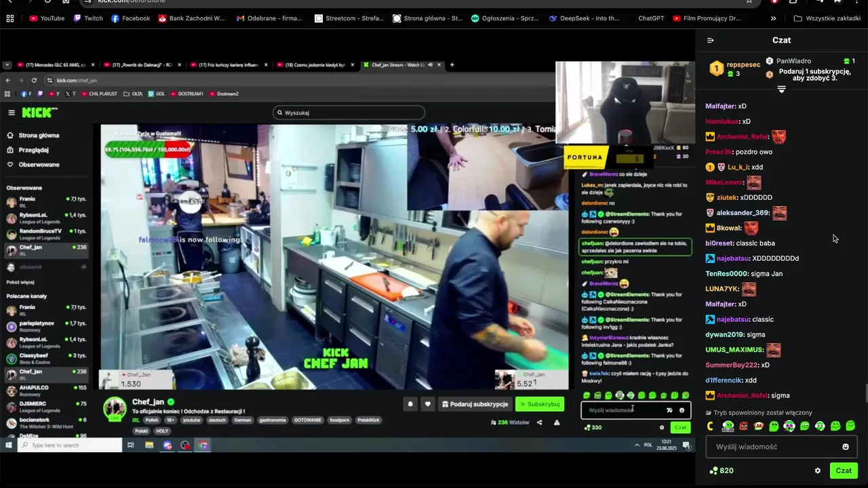Open the emoji picker in chat input
This screenshot has width=868, height=488.
[846, 447]
